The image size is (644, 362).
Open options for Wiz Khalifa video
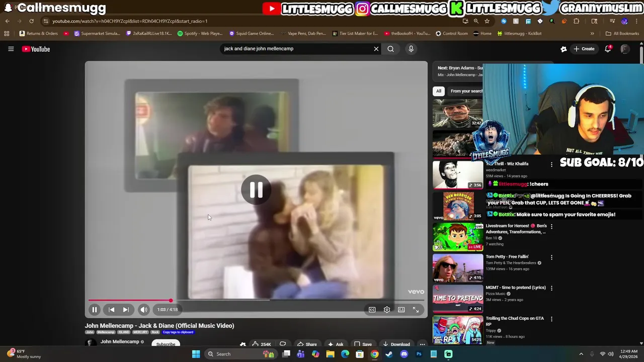tap(551, 164)
